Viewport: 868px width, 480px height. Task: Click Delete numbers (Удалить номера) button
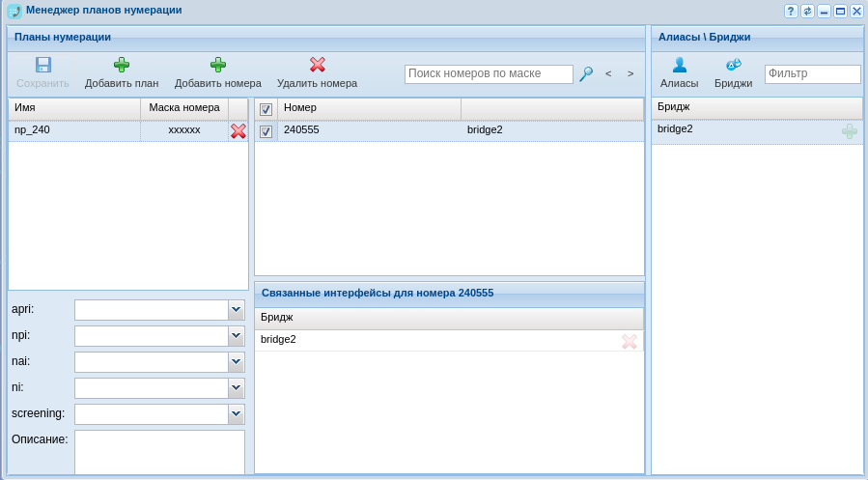[x=318, y=73]
